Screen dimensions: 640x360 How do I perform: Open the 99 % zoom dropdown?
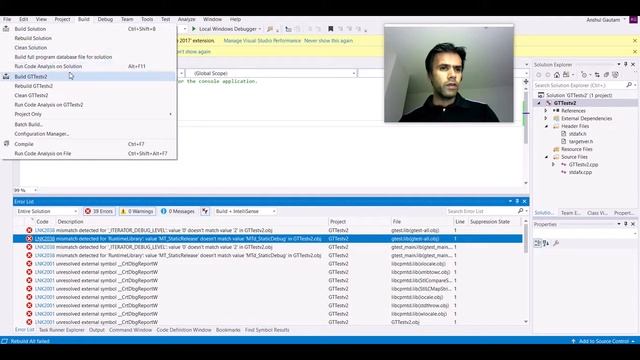point(36,190)
